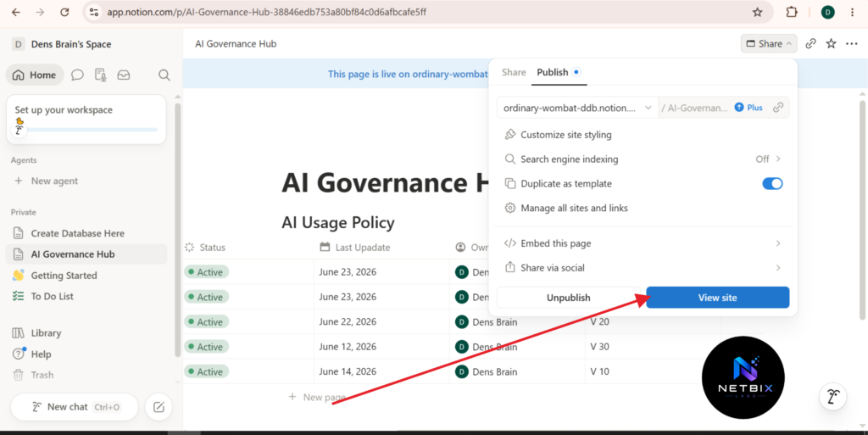Open the Library section
This screenshot has width=868, height=435.
coord(86,333)
